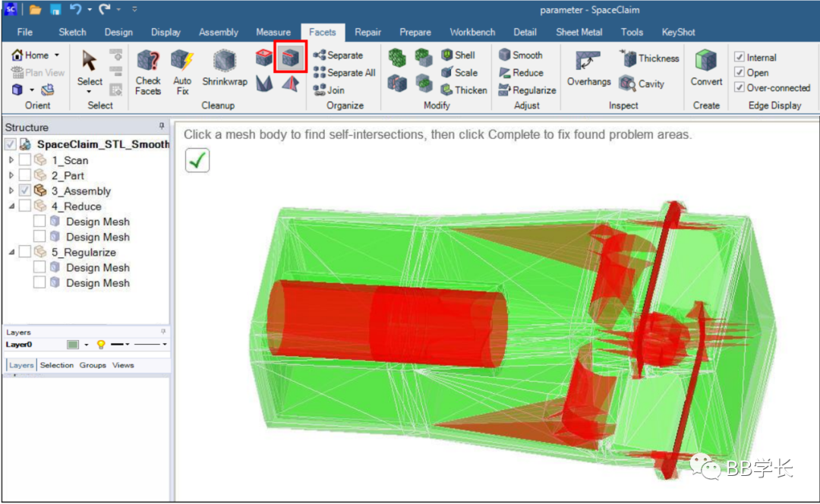
Task: Open the Thickness inspect tool
Action: click(x=649, y=58)
